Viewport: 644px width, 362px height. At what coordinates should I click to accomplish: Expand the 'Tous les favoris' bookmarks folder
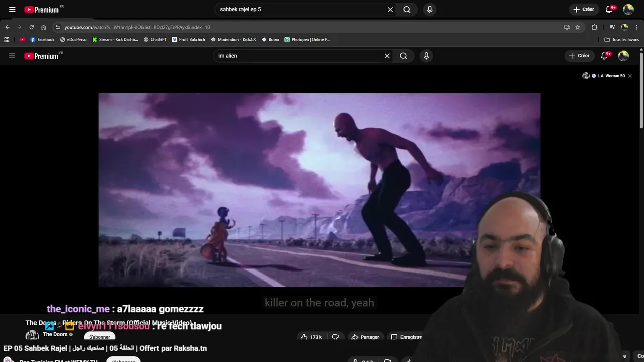click(621, 39)
